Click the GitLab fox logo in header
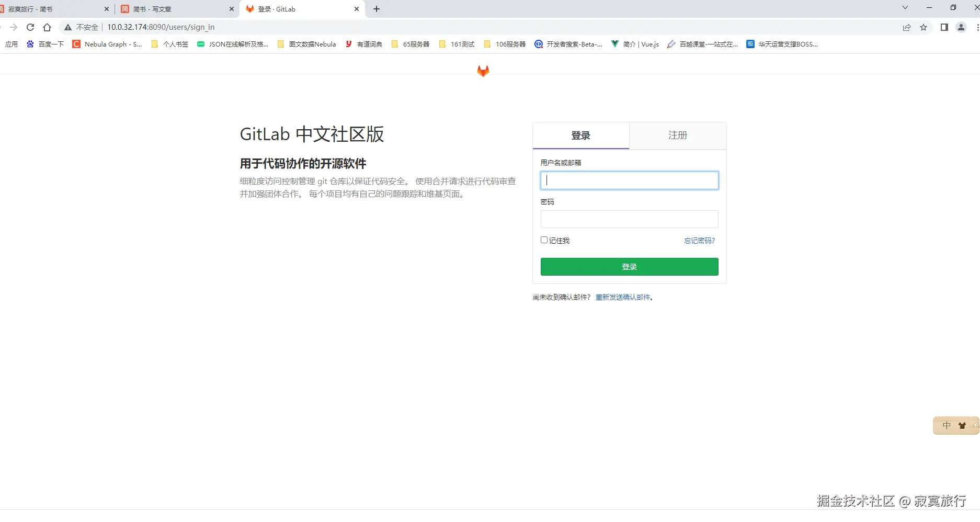Viewport: 980px width, 522px height. pyautogui.click(x=483, y=71)
